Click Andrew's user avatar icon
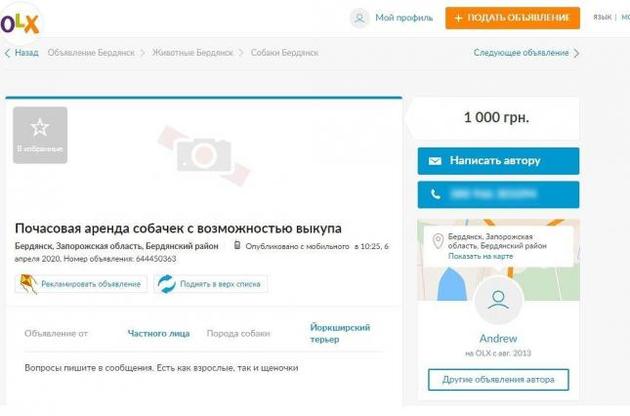The width and height of the screenshot is (630, 416). pyautogui.click(x=498, y=301)
